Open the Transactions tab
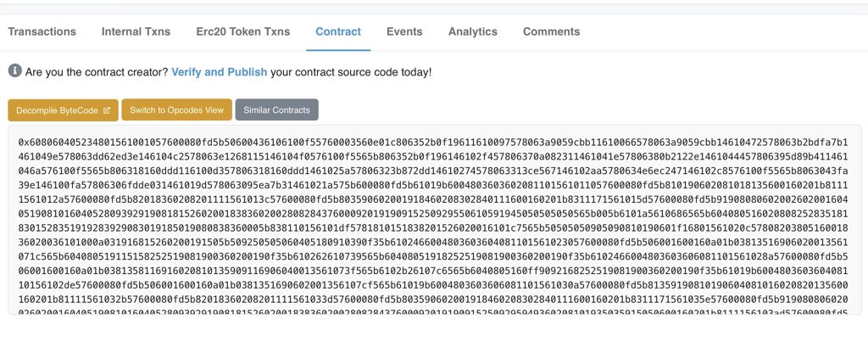This screenshot has height=353, width=868. (42, 31)
